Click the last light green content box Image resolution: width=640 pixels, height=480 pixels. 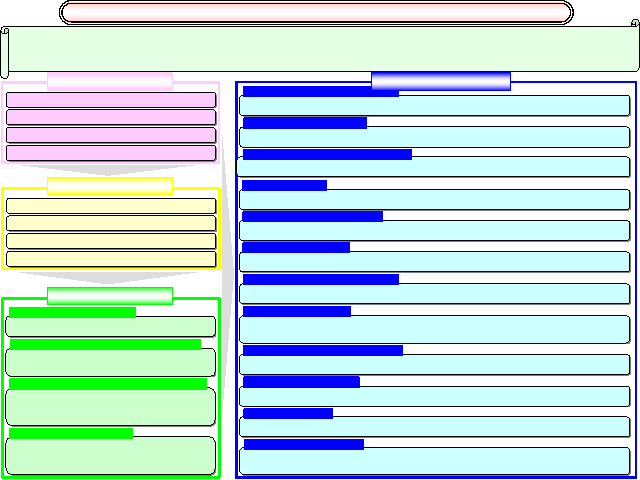[111, 456]
